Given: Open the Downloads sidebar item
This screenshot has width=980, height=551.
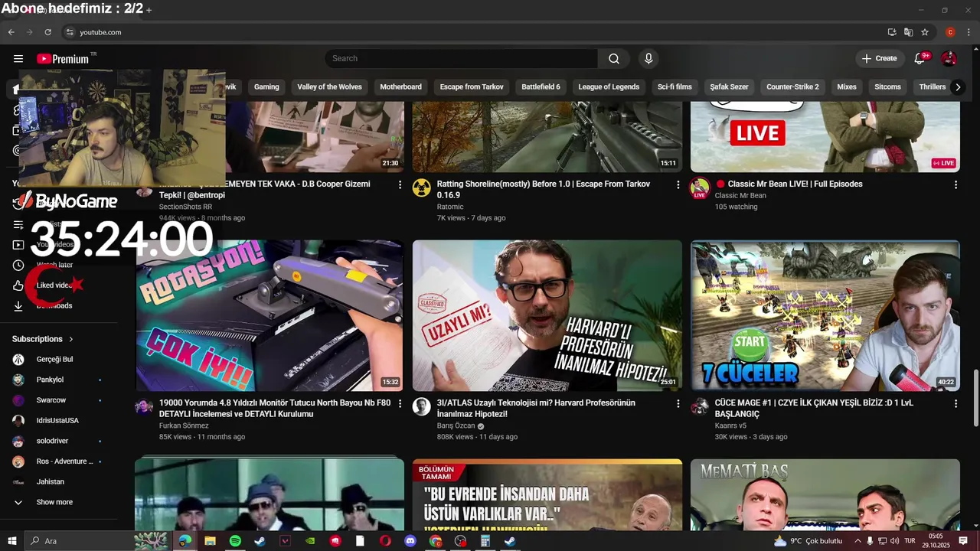Looking at the screenshot, I should [x=54, y=306].
